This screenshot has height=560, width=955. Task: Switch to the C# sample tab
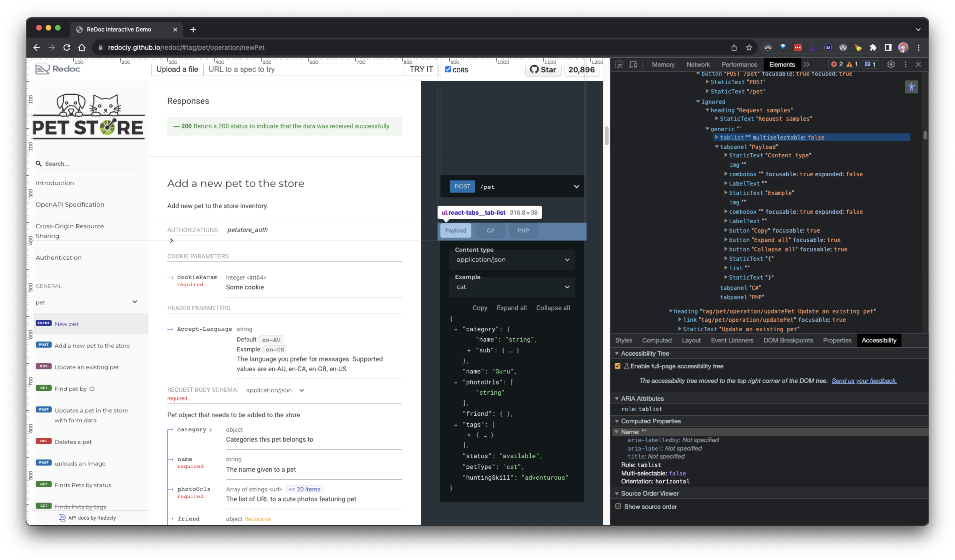tap(490, 230)
